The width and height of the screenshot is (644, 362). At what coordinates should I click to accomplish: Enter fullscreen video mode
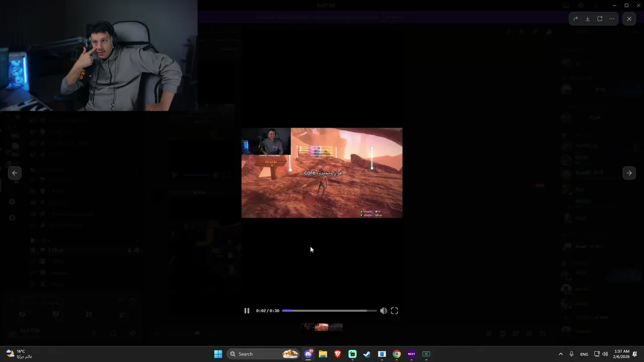tap(394, 311)
